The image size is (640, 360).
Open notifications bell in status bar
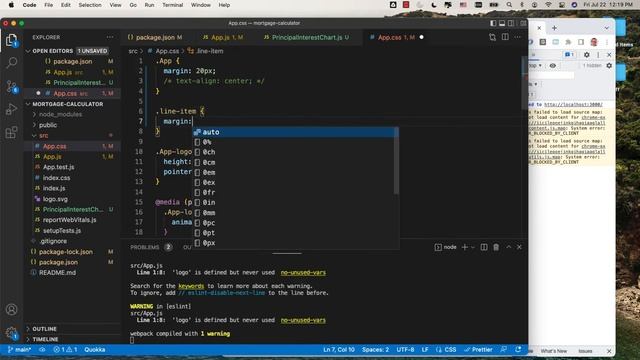pos(518,350)
